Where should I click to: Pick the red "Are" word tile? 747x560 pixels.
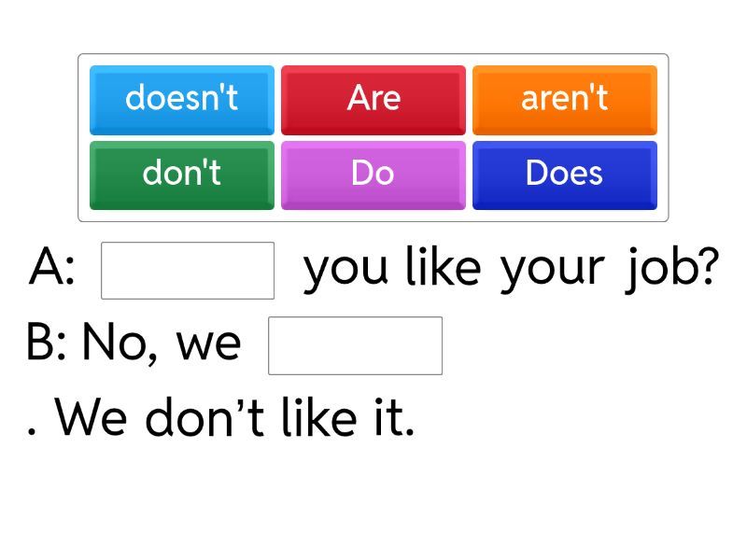coord(373,99)
